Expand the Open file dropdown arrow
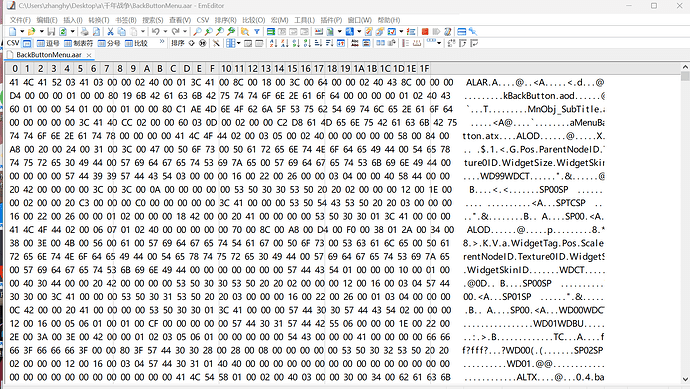 point(41,32)
